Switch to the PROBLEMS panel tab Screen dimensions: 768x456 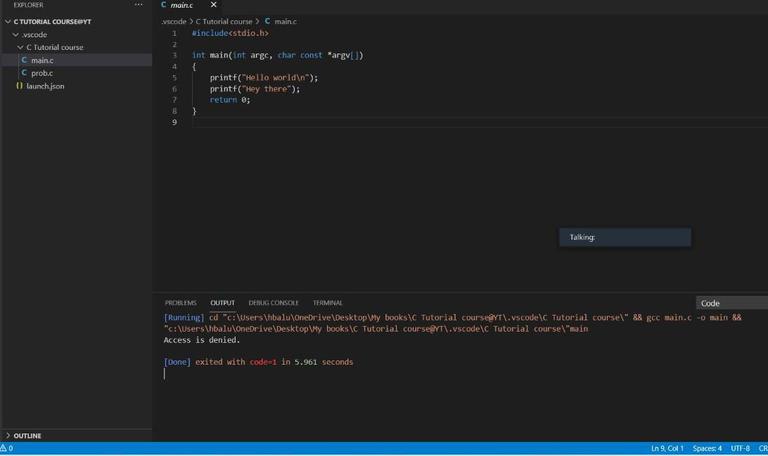180,303
